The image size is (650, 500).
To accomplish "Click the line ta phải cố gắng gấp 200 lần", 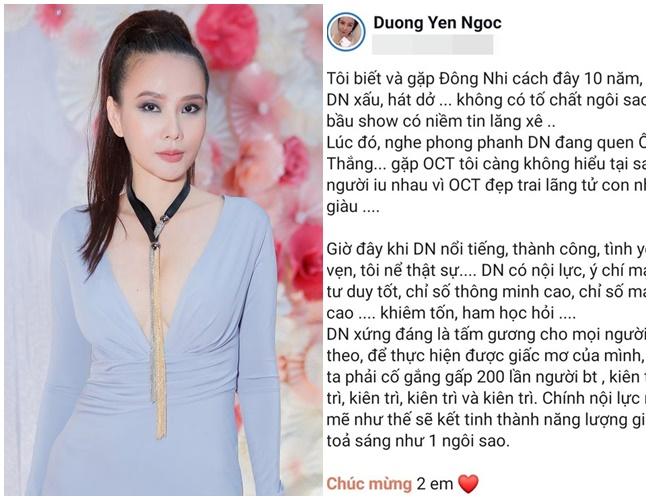I will click(x=486, y=377).
